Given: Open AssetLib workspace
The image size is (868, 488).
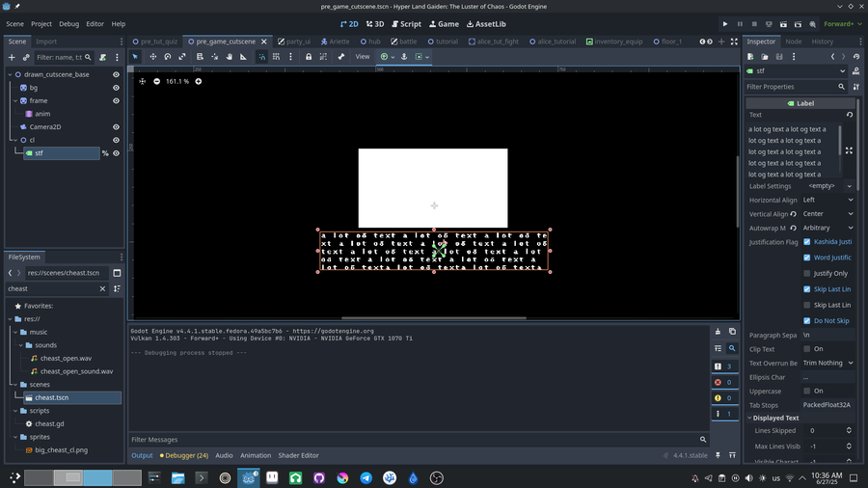Looking at the screenshot, I should [x=486, y=24].
